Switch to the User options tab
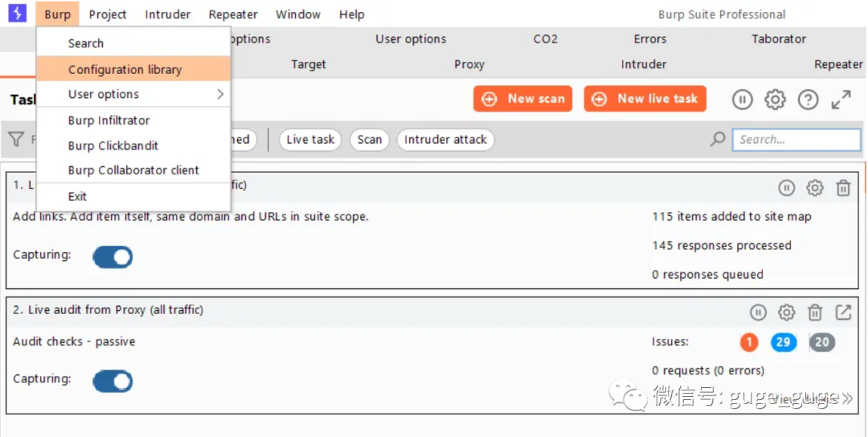Screen dimensions: 868x437 pyautogui.click(x=411, y=39)
